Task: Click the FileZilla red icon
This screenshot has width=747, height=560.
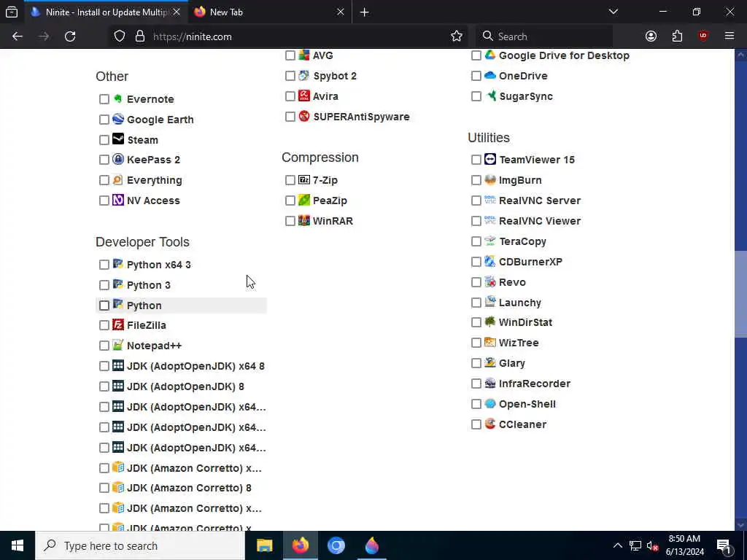Action: tap(118, 324)
